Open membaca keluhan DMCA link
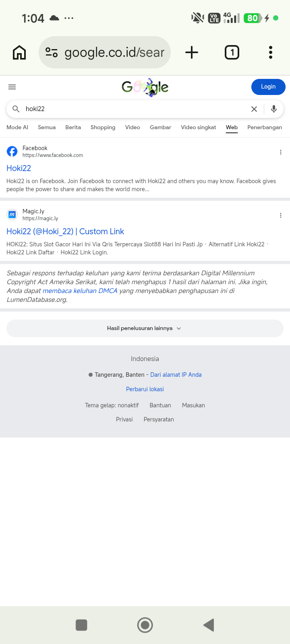Viewport: 290px width, 644px height. 80,291
